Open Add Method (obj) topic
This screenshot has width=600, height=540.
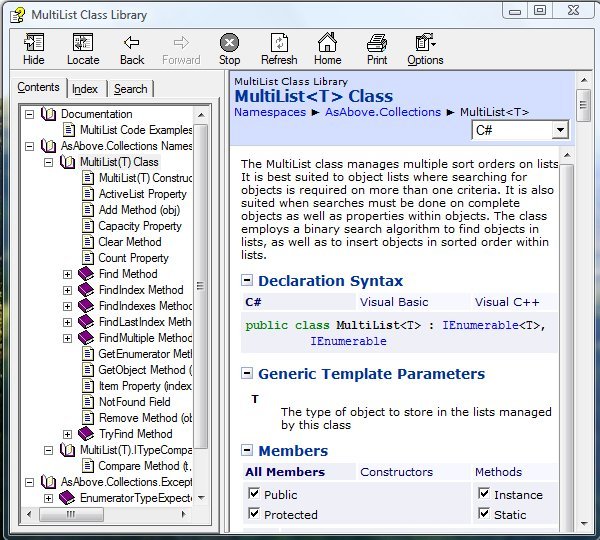click(139, 210)
